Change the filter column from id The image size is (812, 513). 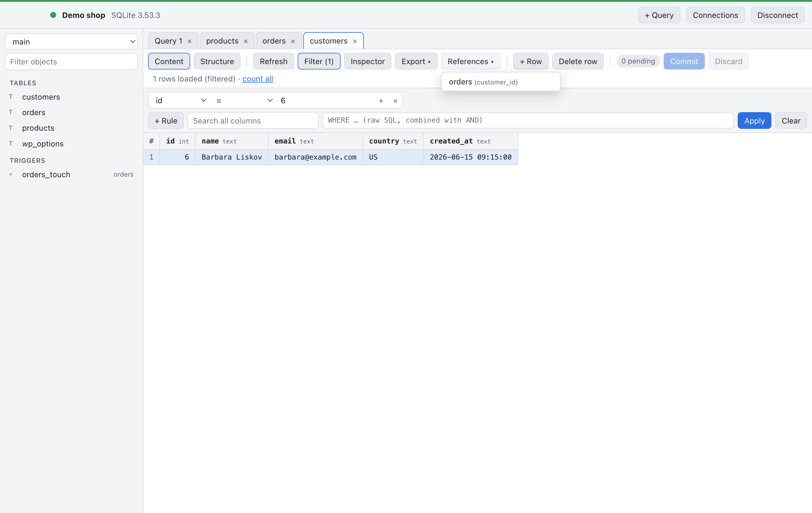pos(180,101)
